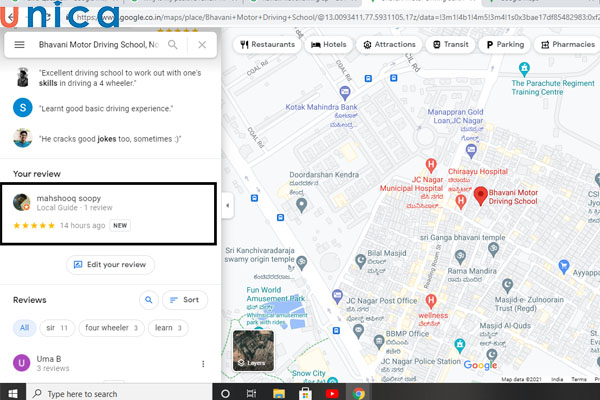Click the Masjid-e-Zulnoorain mosque marker
Image resolution: width=600 pixels, height=400 pixels.
point(507,285)
